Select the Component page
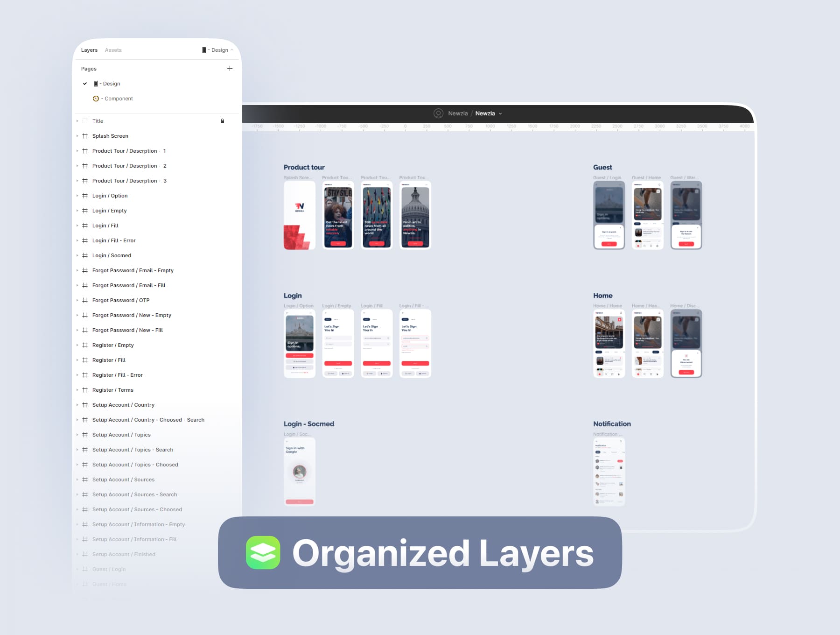Viewport: 840px width, 635px height. (119, 99)
